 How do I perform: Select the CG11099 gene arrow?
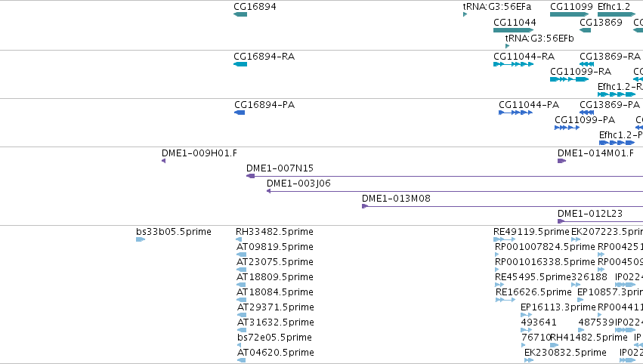569,14
